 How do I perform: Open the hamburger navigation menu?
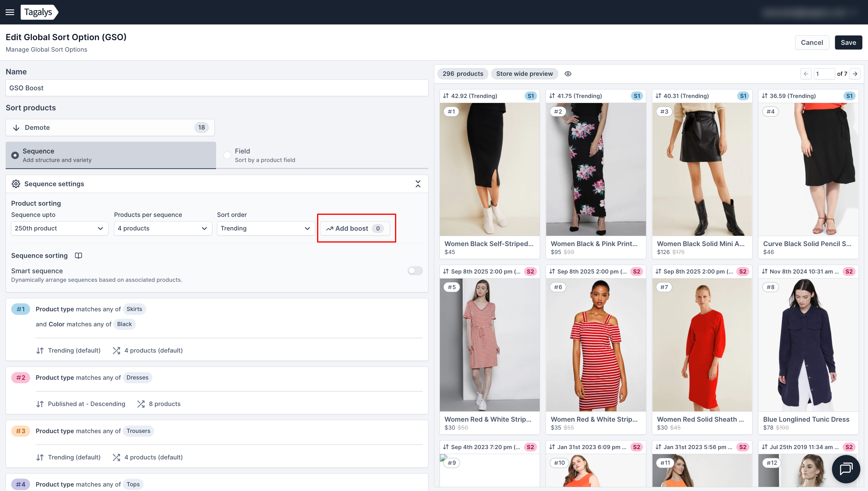coord(10,12)
